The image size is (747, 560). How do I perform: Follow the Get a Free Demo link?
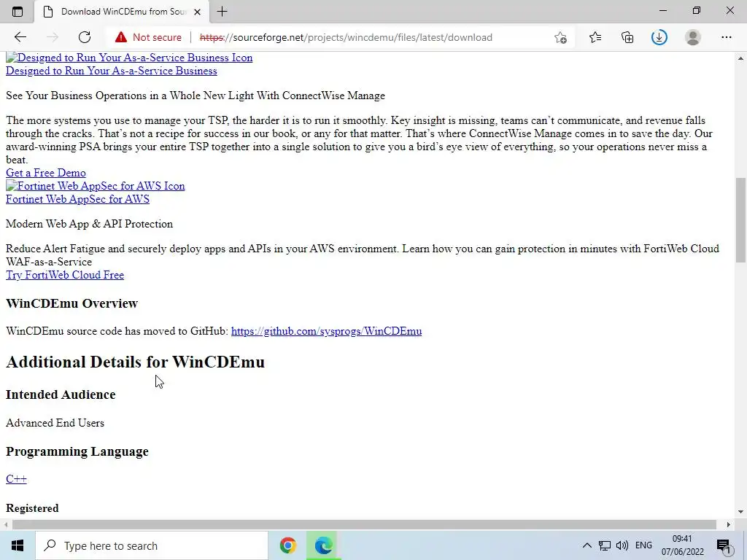point(46,173)
